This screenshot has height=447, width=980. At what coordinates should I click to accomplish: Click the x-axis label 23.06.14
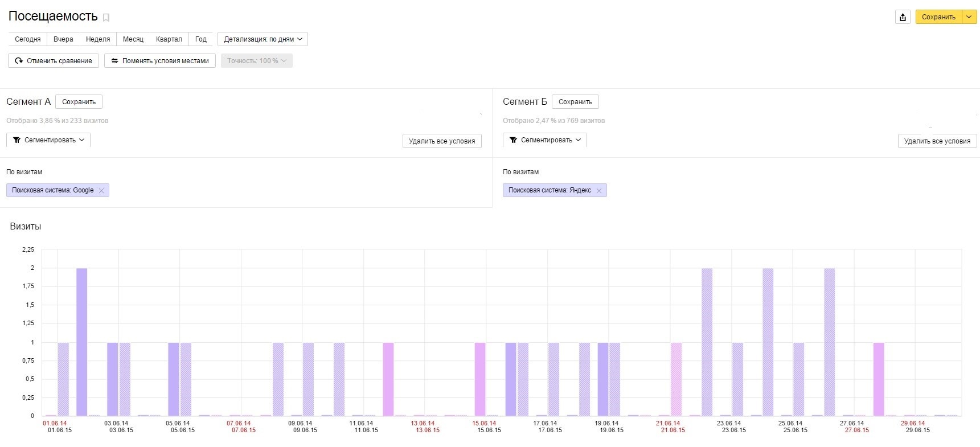(x=729, y=423)
